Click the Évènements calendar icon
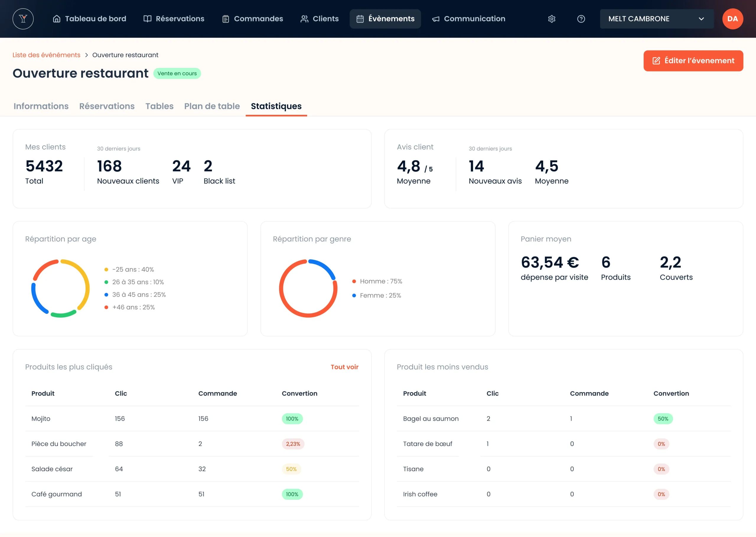 pos(360,19)
